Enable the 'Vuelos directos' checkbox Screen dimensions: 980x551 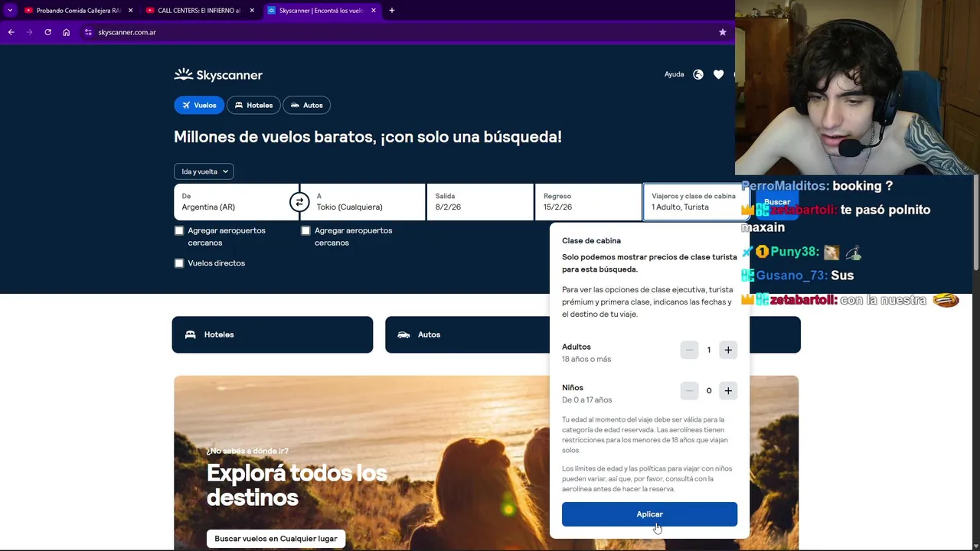[179, 263]
